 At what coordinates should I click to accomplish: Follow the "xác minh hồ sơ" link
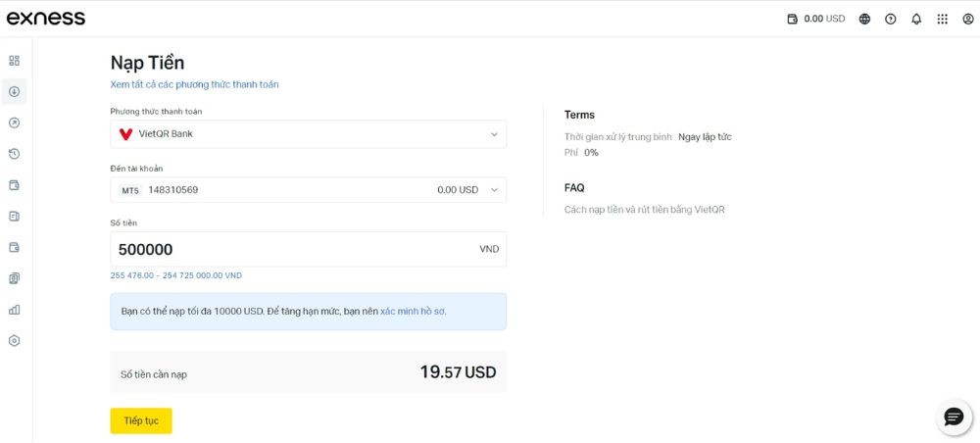click(x=413, y=312)
